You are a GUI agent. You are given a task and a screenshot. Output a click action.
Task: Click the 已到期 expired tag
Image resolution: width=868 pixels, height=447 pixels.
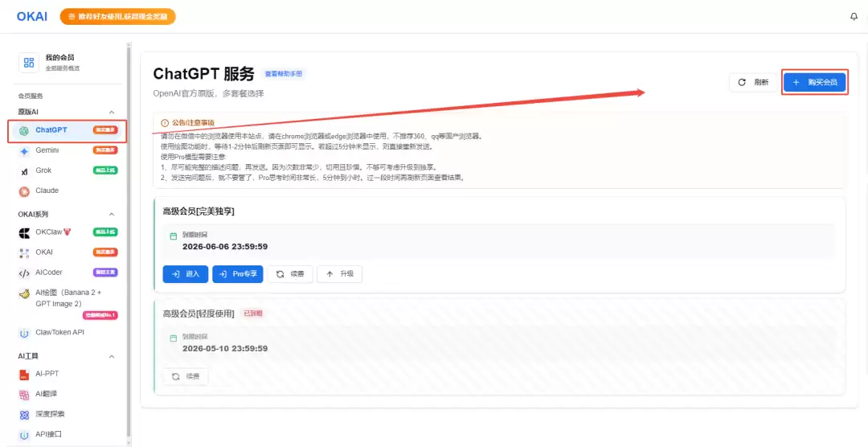253,314
